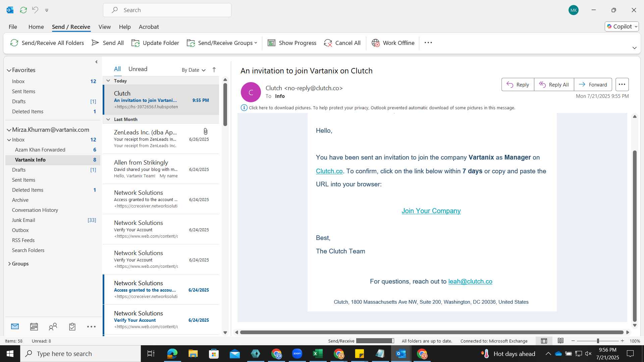Open the Tasks view icon
644x362 pixels.
tap(72, 326)
